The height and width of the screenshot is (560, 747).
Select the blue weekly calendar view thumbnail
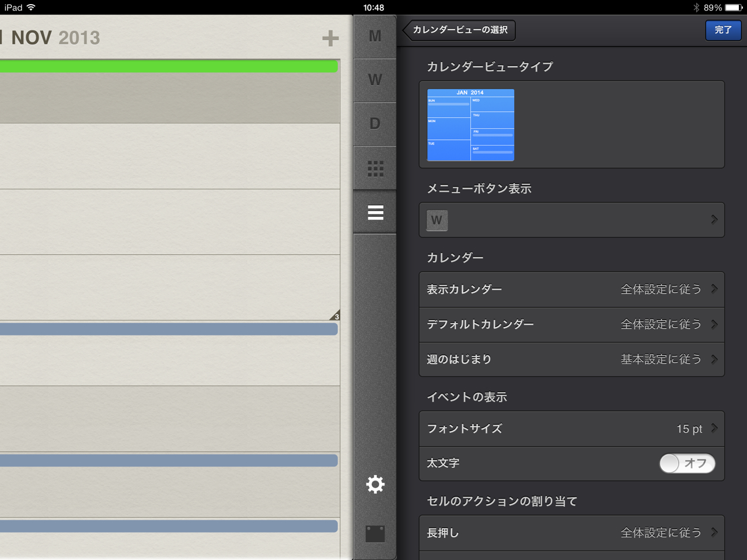(x=470, y=125)
